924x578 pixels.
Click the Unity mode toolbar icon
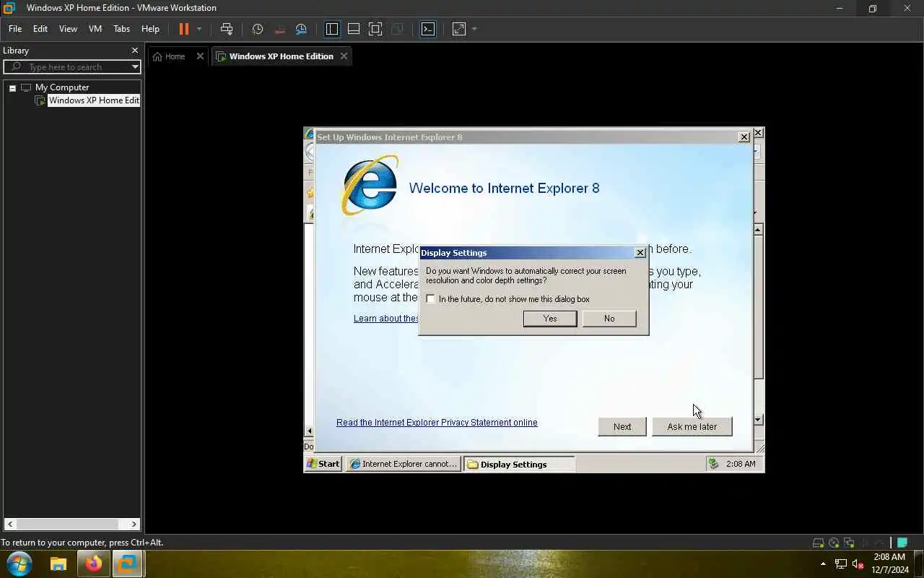397,29
